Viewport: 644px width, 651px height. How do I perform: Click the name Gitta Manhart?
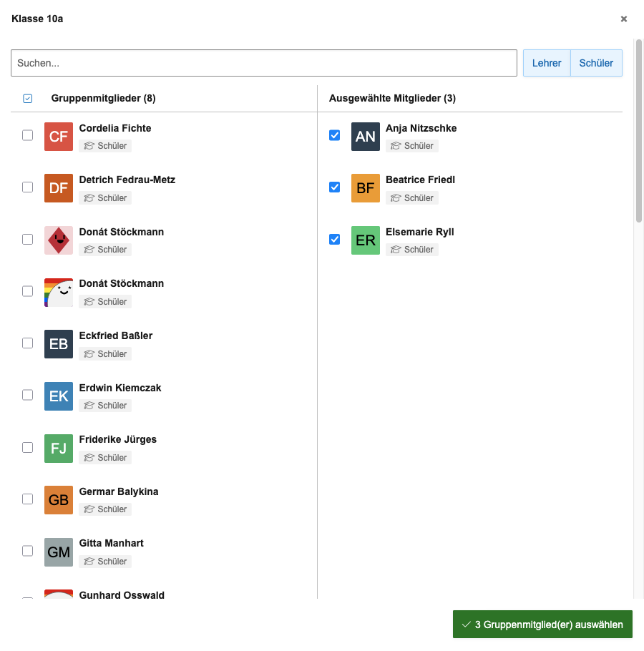(x=112, y=543)
